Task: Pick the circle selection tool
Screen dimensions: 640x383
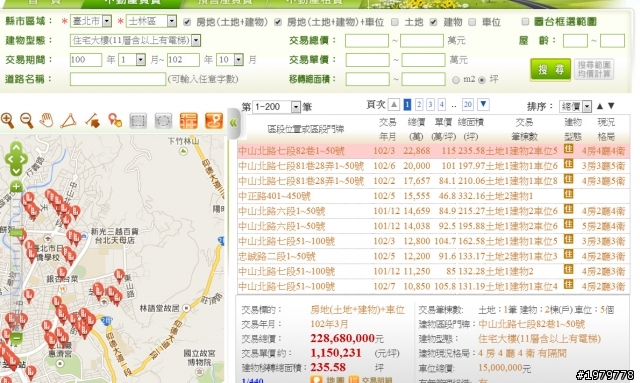Action: (x=163, y=121)
